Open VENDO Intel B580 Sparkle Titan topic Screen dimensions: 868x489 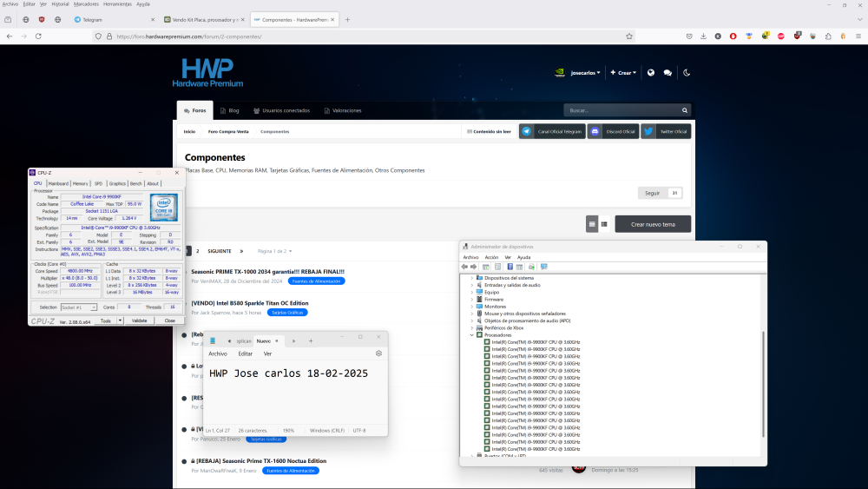(x=250, y=303)
